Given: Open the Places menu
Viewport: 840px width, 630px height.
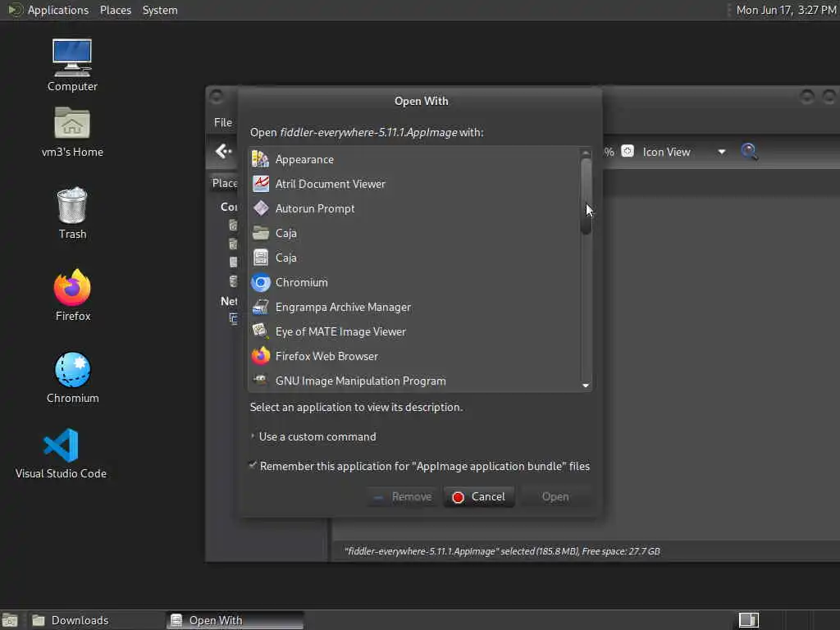Looking at the screenshot, I should tap(115, 10).
